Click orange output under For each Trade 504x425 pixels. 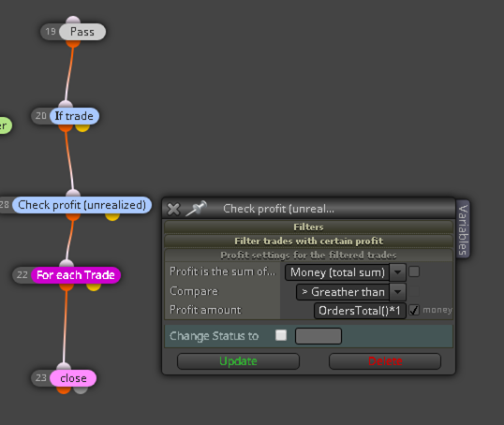point(67,286)
